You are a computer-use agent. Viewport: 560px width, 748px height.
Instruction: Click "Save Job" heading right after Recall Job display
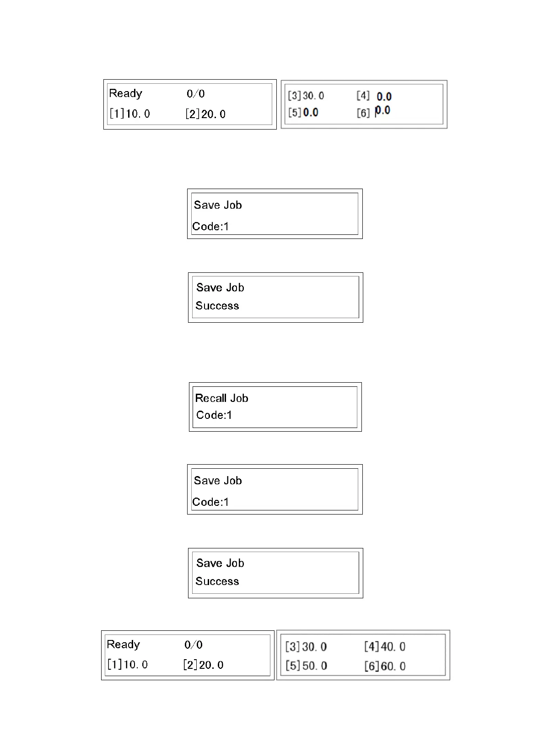[x=218, y=481]
